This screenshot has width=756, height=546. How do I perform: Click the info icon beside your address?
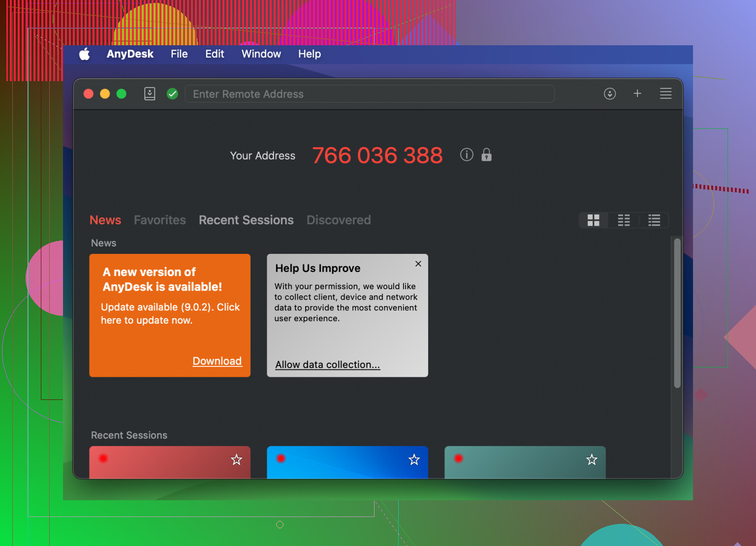pyautogui.click(x=467, y=155)
